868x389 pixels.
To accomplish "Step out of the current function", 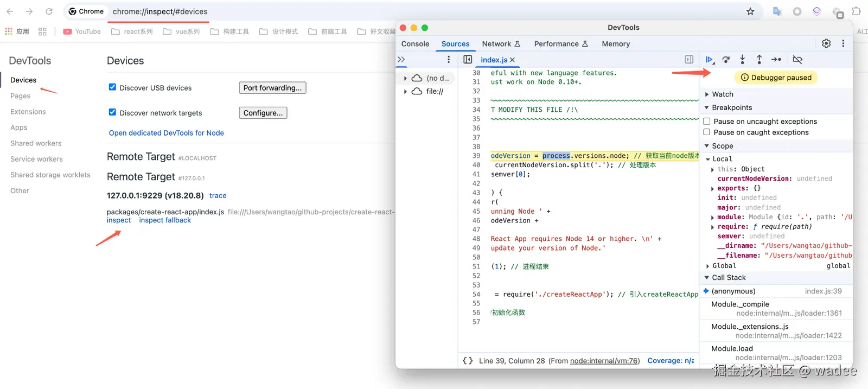I will 759,60.
